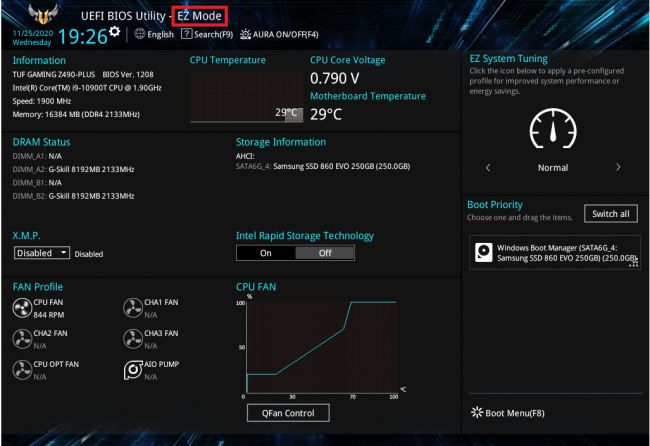Click the TUF Gaming logo
The height and width of the screenshot is (446, 650).
(x=43, y=14)
